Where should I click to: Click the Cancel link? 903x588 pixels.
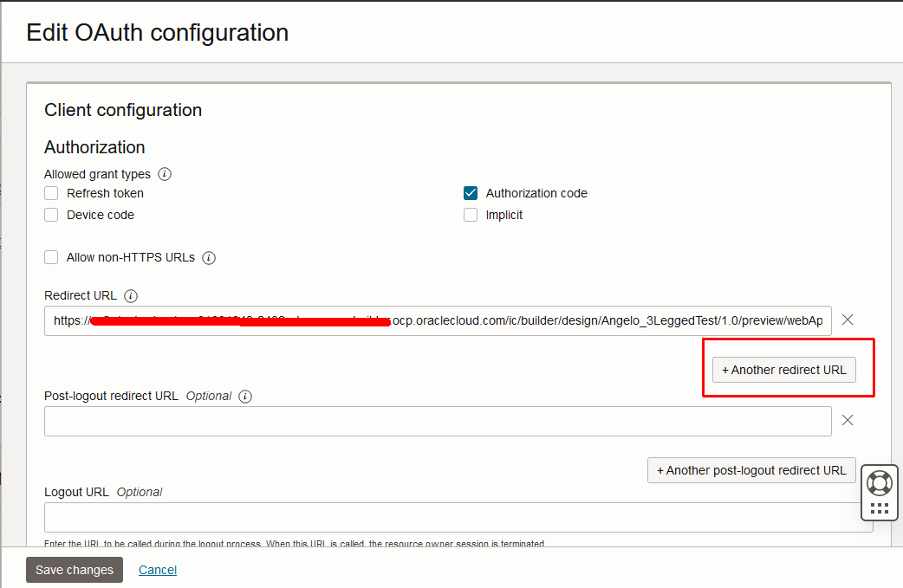(158, 570)
